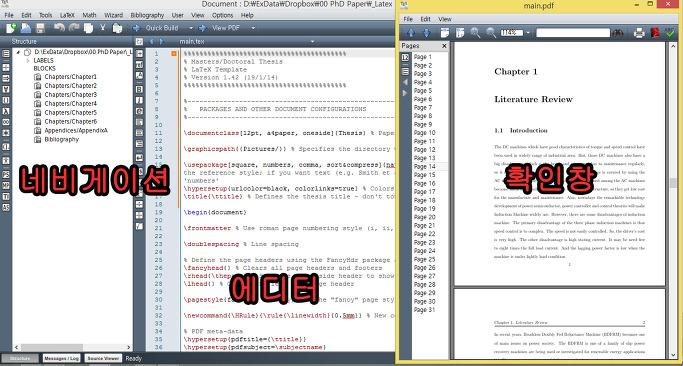Image resolution: width=683 pixels, height=366 pixels.
Task: Go to next document with right arrow
Action: pos(162,42)
